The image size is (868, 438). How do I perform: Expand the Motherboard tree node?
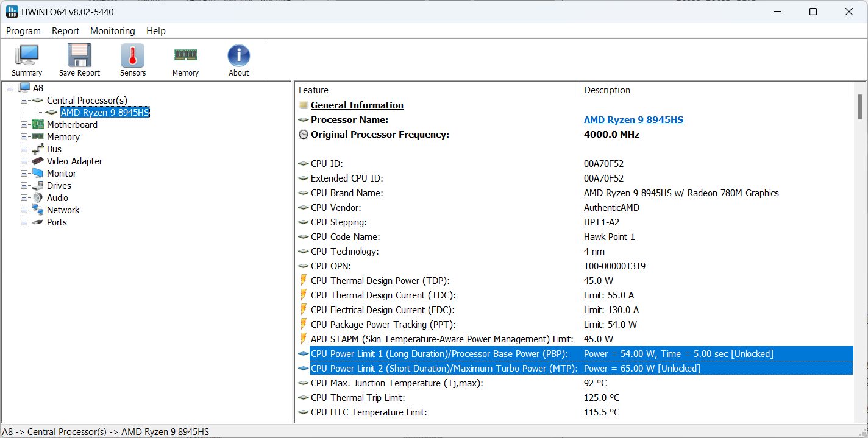pos(24,124)
